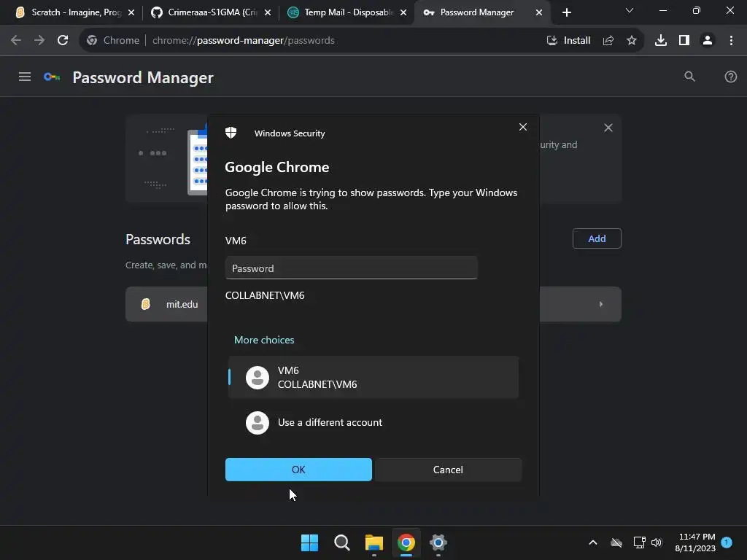Open the More choices link
Viewport: 747px width, 560px height.
tap(264, 340)
